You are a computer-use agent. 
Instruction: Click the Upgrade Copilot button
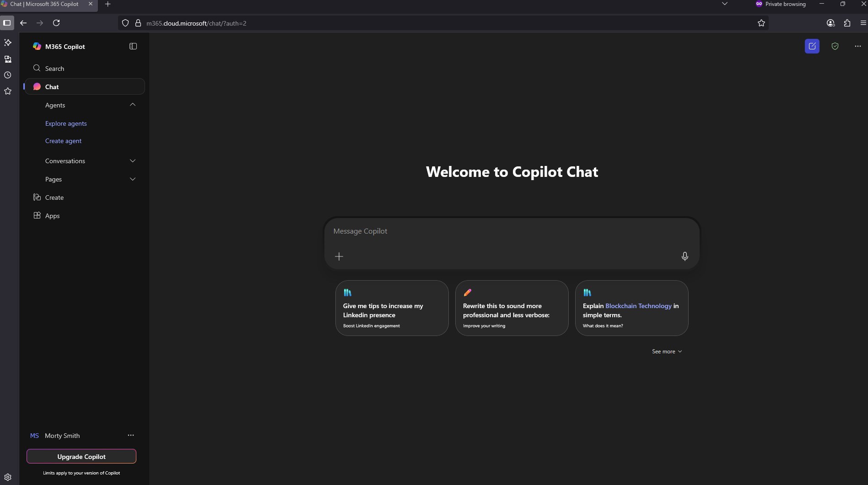tap(81, 457)
